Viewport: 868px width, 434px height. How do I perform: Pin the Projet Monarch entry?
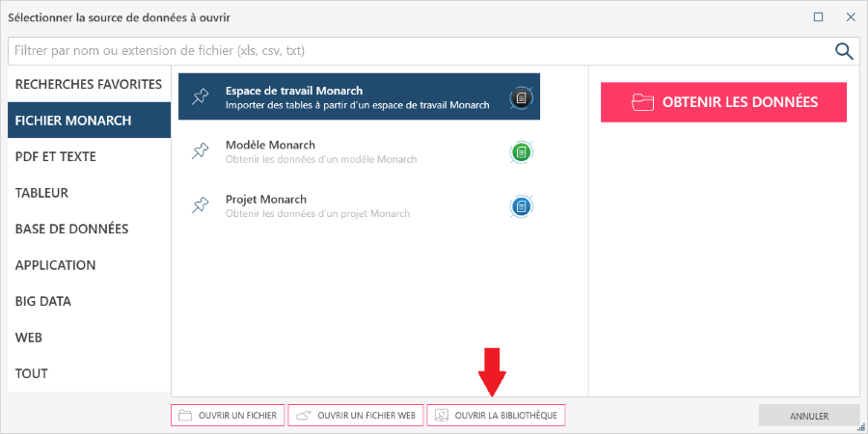200,205
